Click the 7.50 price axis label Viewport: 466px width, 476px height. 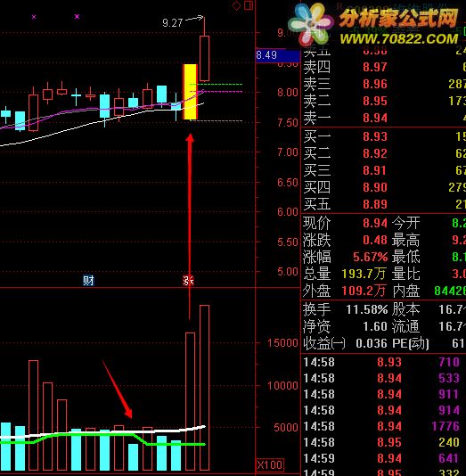[x=288, y=123]
